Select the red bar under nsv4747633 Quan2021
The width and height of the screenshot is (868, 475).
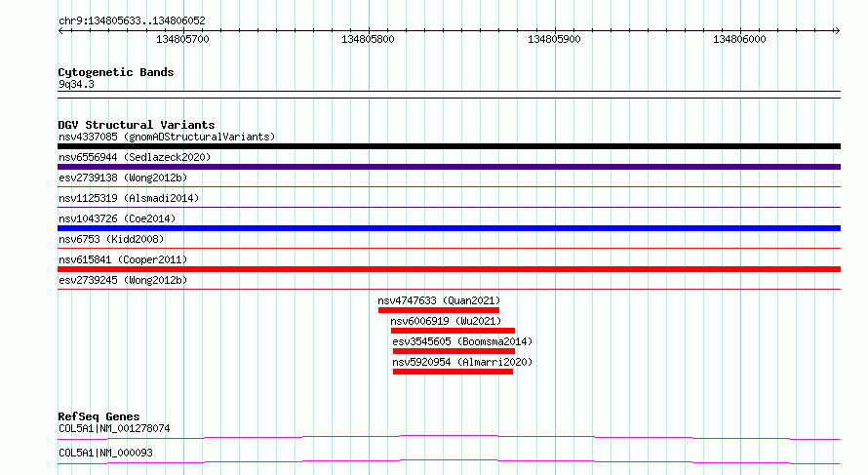coord(439,310)
